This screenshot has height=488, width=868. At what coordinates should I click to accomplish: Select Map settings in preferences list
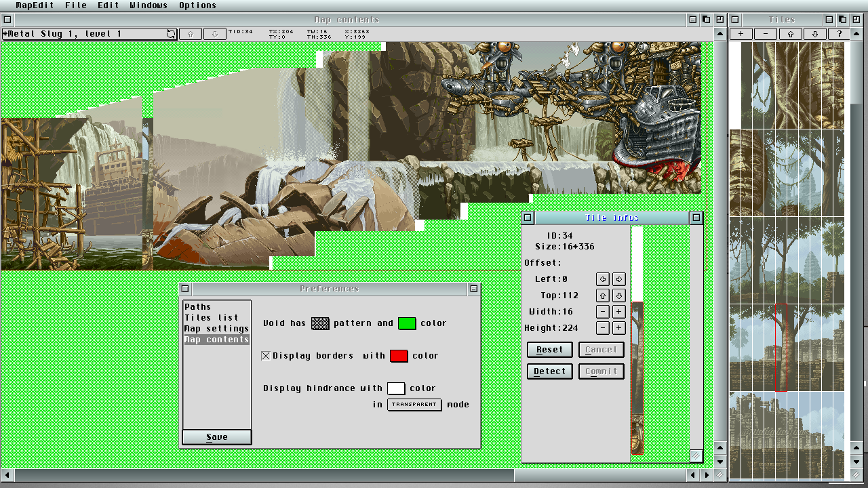pos(216,329)
